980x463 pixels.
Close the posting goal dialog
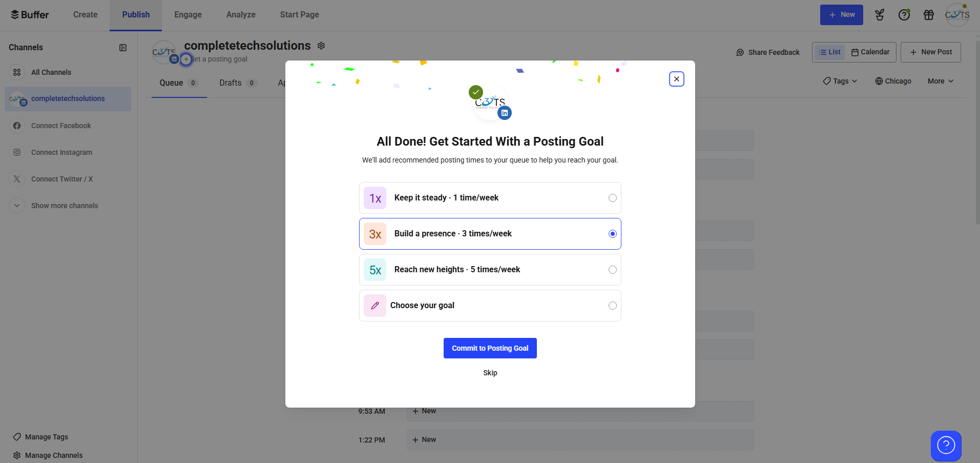pyautogui.click(x=676, y=79)
